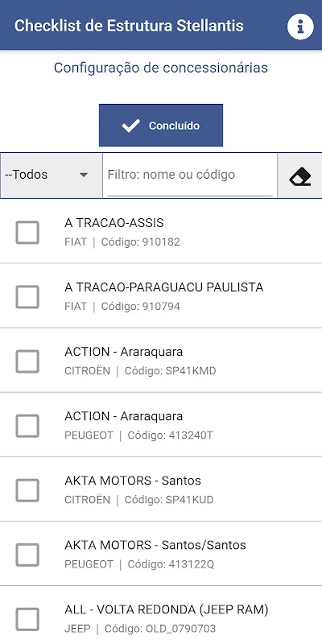The width and height of the screenshot is (322, 644).
Task: Choose the AKTA MOTORS - Santos/Santos entry
Action: tap(161, 554)
